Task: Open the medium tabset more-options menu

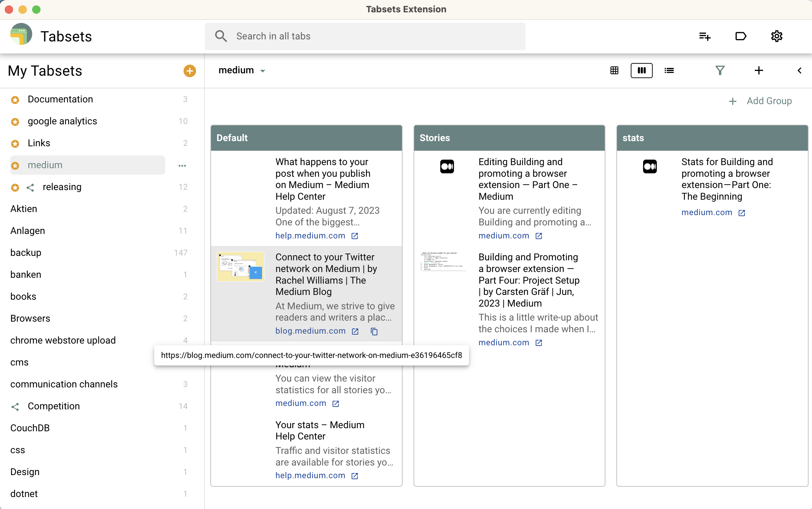Action: point(182,165)
